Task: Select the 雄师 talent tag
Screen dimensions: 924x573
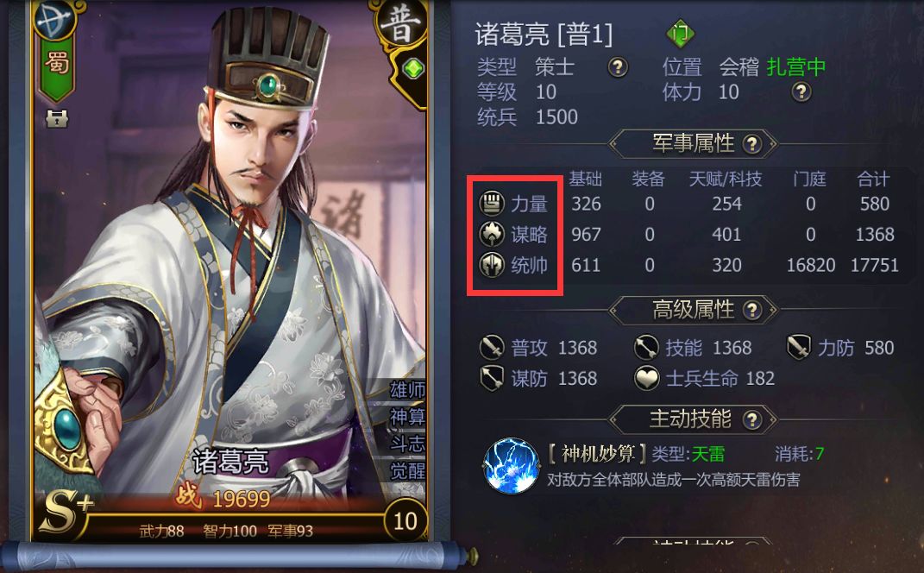Action: pyautogui.click(x=407, y=390)
